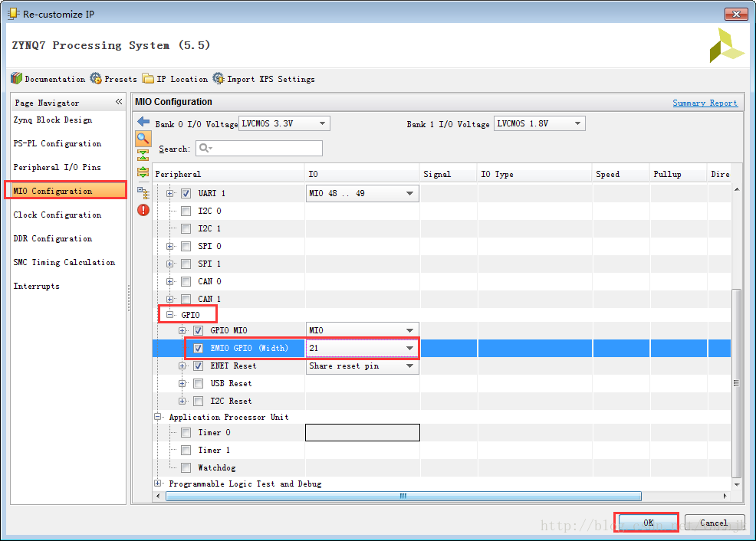Enable the Timer 0 checkbox
The height and width of the screenshot is (541, 756).
pyautogui.click(x=186, y=433)
